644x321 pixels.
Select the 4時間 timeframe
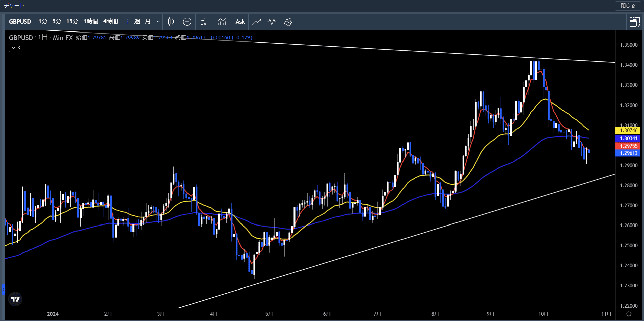coord(111,22)
